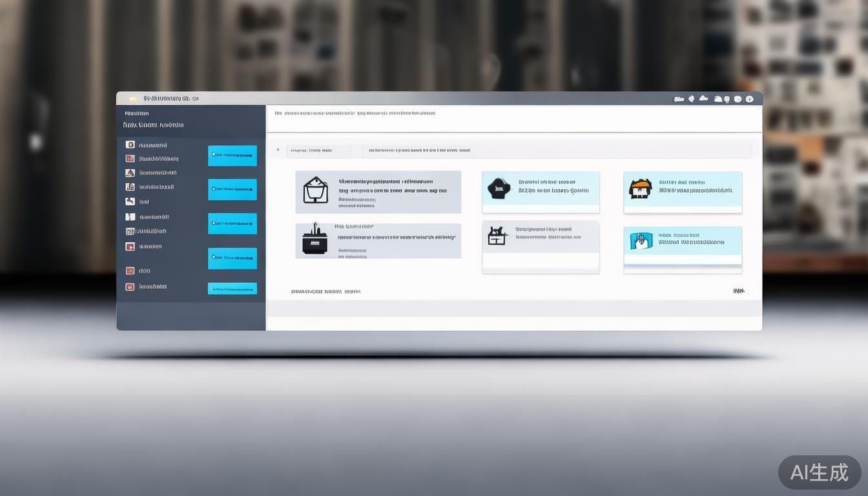Select the first tab in the gray filter bar
Viewport: 868px width, 496px height.
311,150
